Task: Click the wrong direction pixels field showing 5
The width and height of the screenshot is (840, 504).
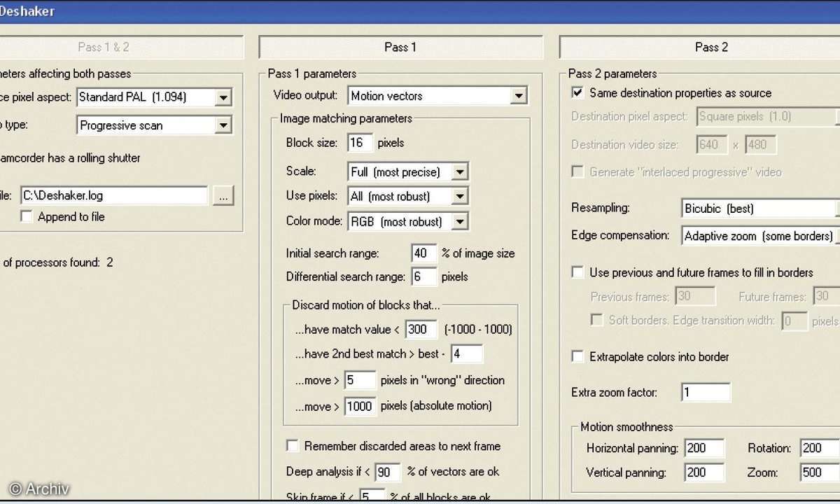Action: pos(360,381)
